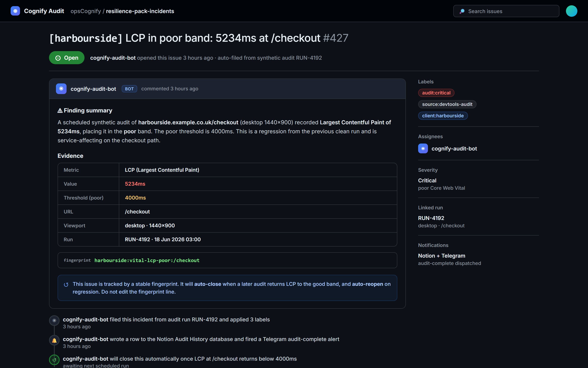Click the auto-close cycle icon in notice
Image resolution: width=588 pixels, height=368 pixels.
66,285
